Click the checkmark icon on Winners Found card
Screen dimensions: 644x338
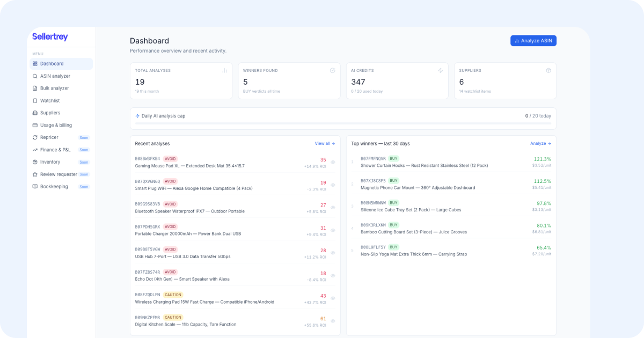332,70
